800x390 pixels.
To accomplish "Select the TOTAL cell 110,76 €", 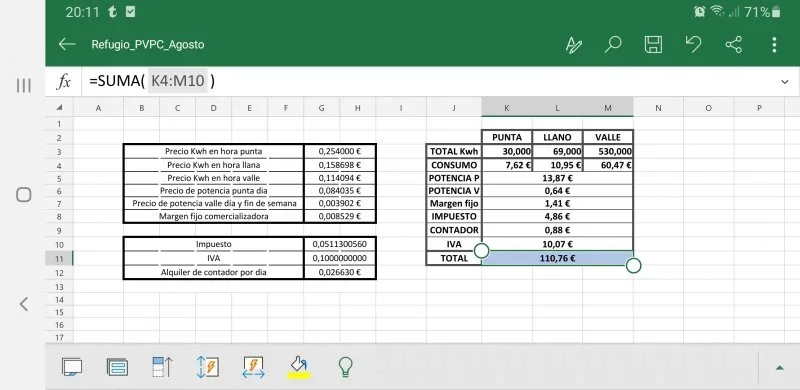I will [x=557, y=258].
